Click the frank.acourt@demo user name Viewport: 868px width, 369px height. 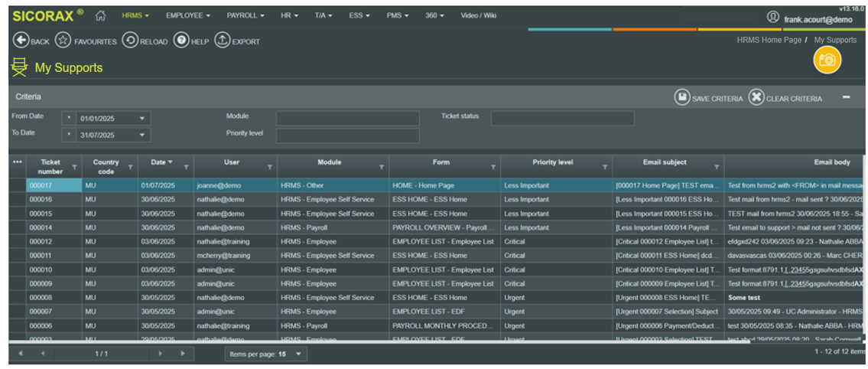pyautogui.click(x=818, y=19)
